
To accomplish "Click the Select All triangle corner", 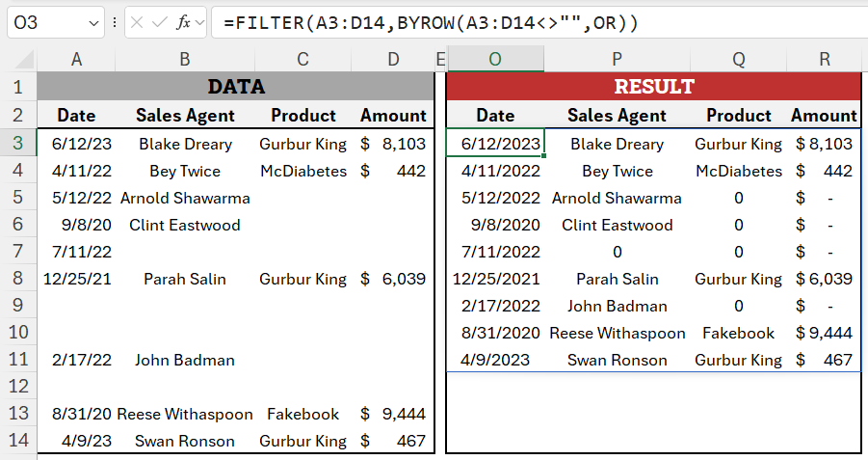I will click(23, 59).
